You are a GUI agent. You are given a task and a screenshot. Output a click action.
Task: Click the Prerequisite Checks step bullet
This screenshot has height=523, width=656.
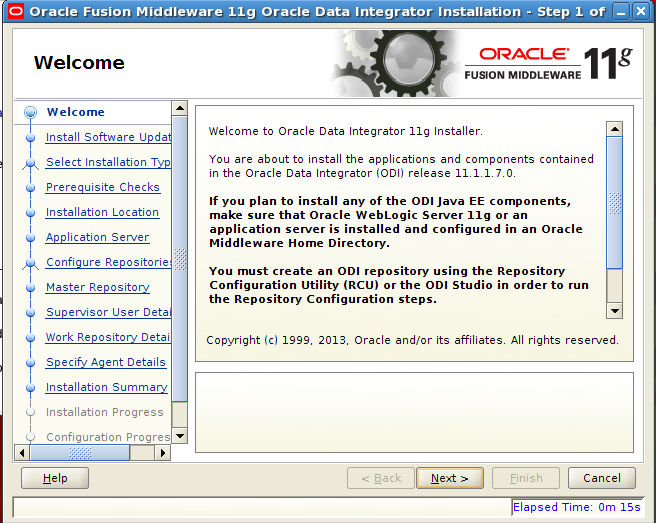pos(31,187)
